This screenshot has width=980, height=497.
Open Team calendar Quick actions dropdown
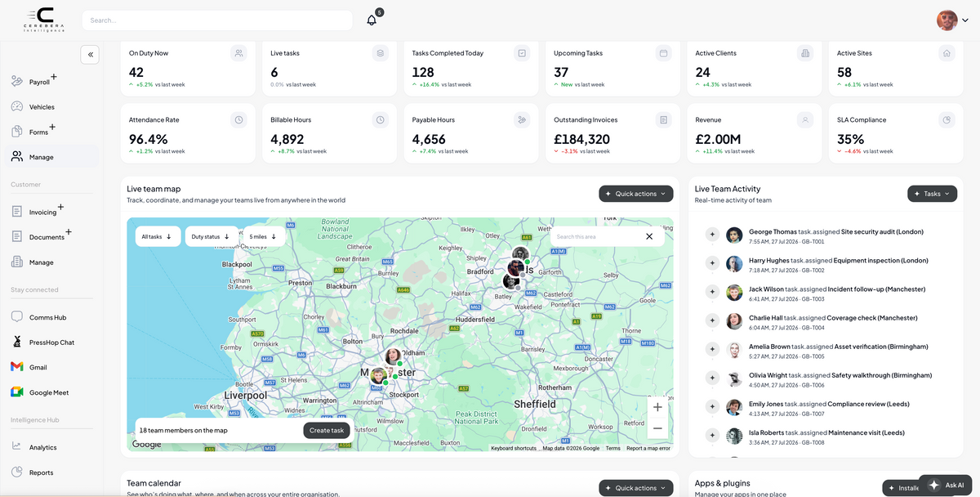click(x=636, y=488)
